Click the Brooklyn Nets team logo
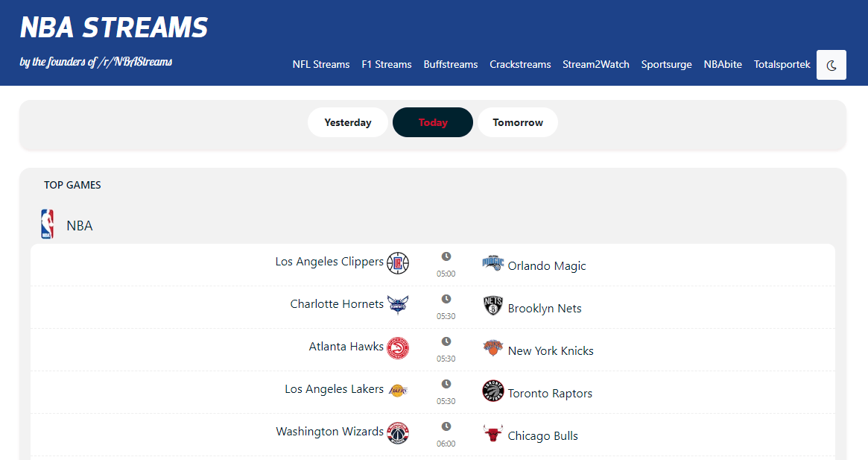 pos(493,306)
